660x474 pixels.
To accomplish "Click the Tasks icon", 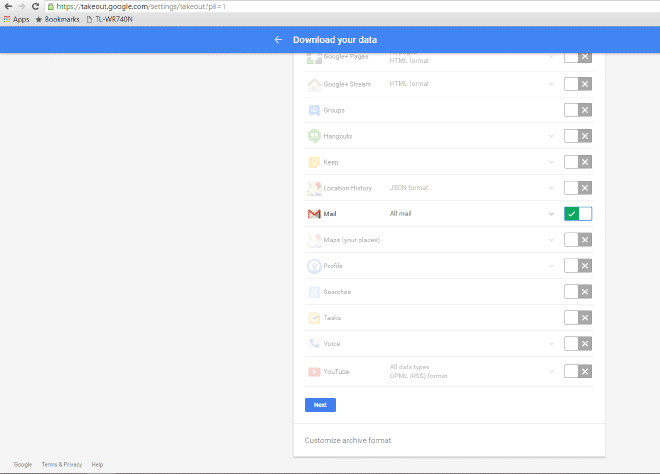I will (314, 318).
